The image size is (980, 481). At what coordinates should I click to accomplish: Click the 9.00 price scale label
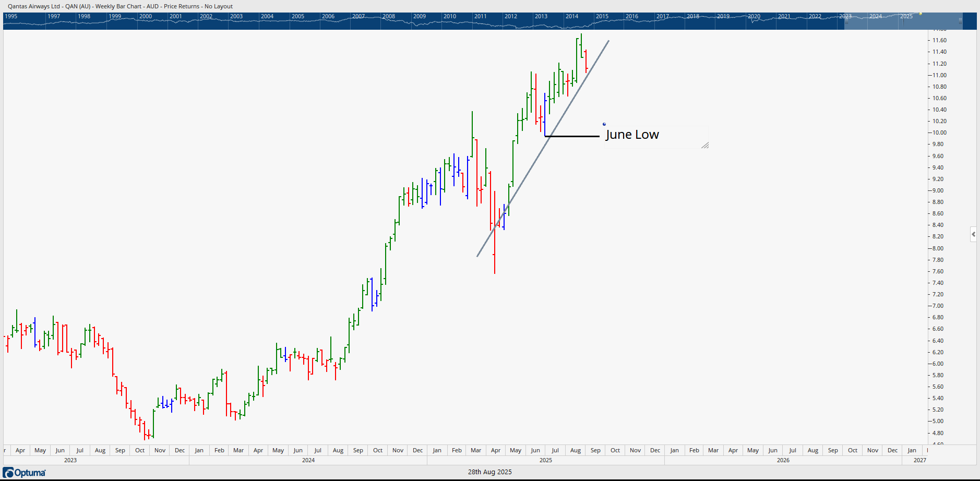pos(938,190)
